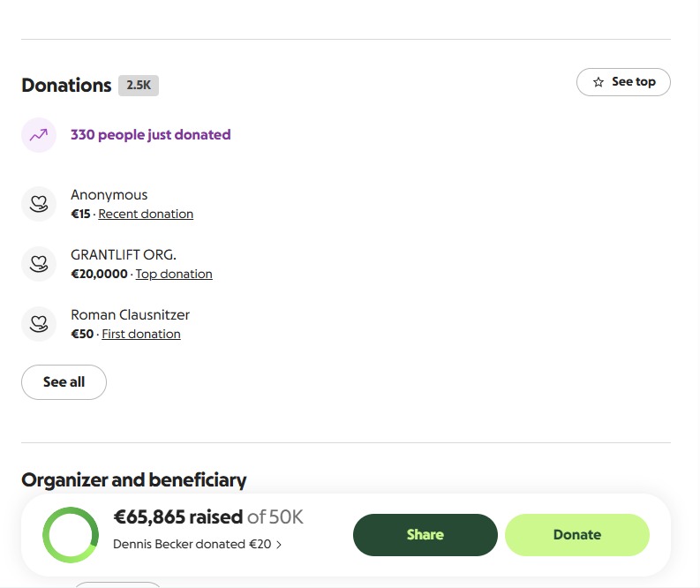700x588 pixels.
Task: Click the Organizer and beneficiary heading
Action: click(x=134, y=480)
